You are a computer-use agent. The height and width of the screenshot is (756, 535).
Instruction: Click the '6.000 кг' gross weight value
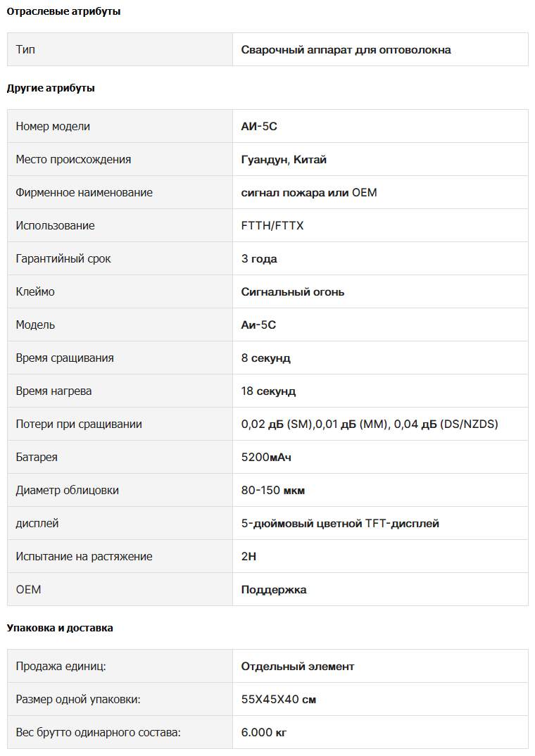click(264, 732)
